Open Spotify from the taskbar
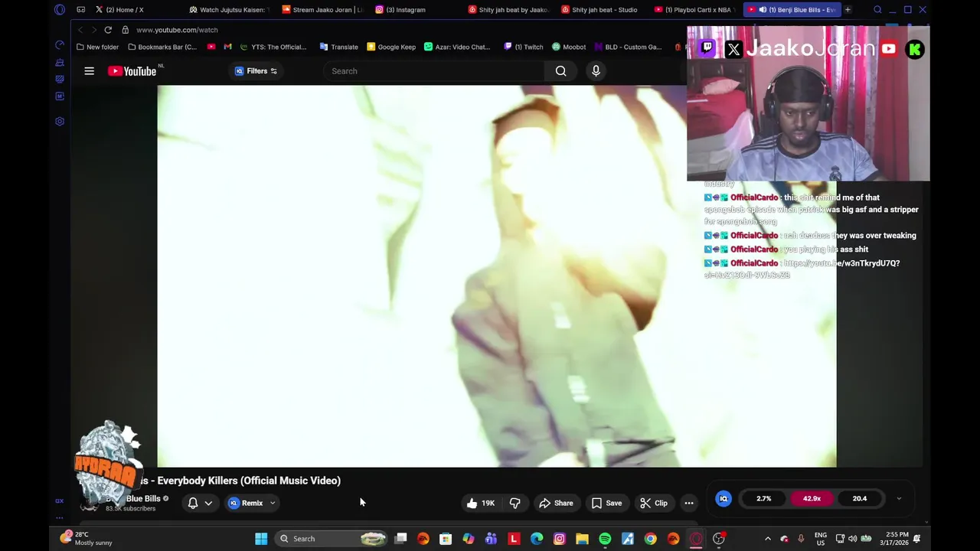 (x=605, y=539)
